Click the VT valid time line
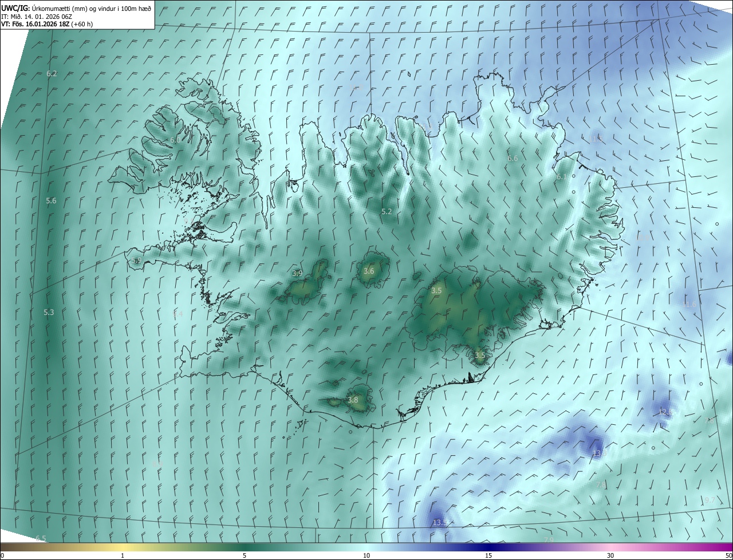The width and height of the screenshot is (733, 560). [47, 24]
